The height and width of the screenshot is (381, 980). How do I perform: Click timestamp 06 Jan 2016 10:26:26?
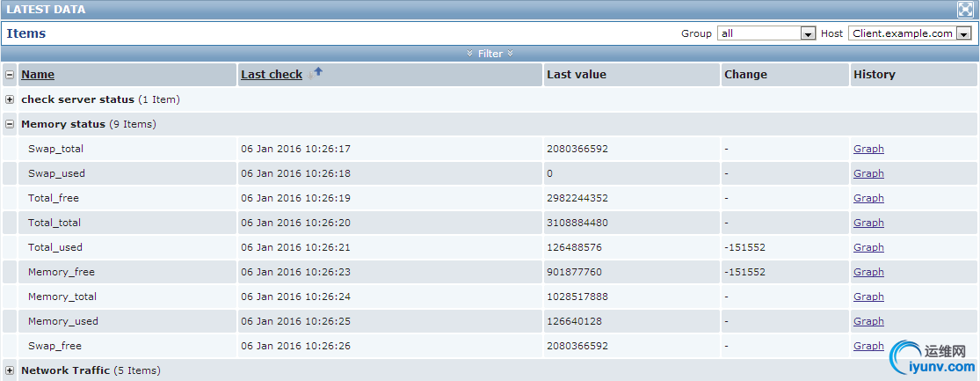click(295, 346)
